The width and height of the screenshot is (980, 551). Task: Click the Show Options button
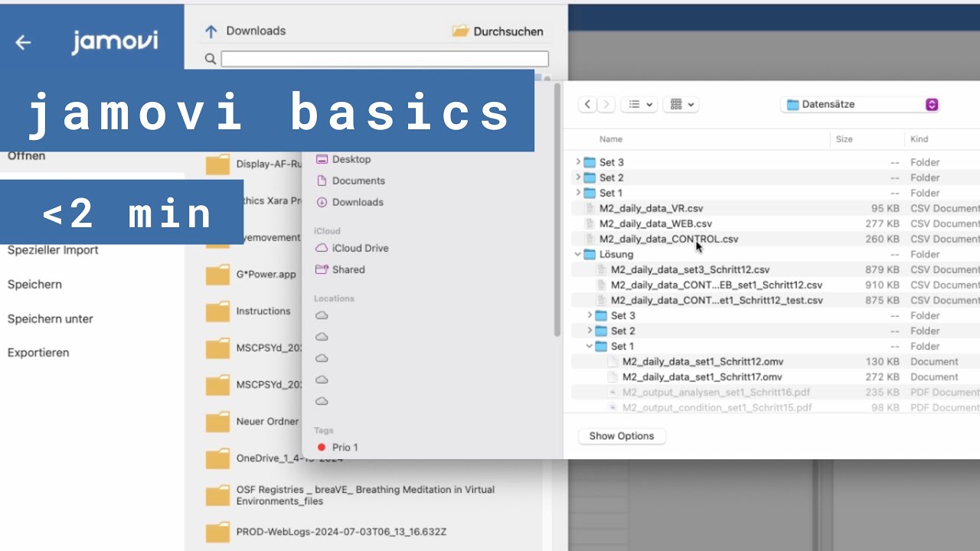pyautogui.click(x=622, y=436)
